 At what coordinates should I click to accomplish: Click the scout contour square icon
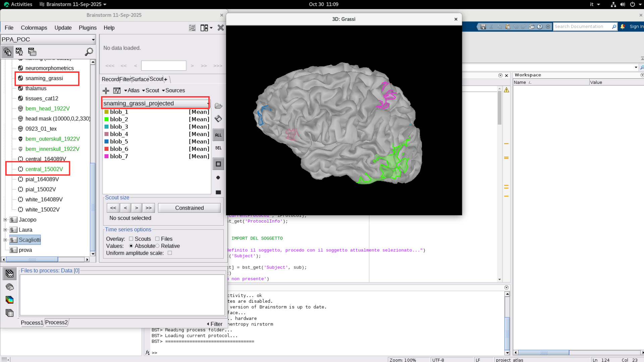point(218,164)
